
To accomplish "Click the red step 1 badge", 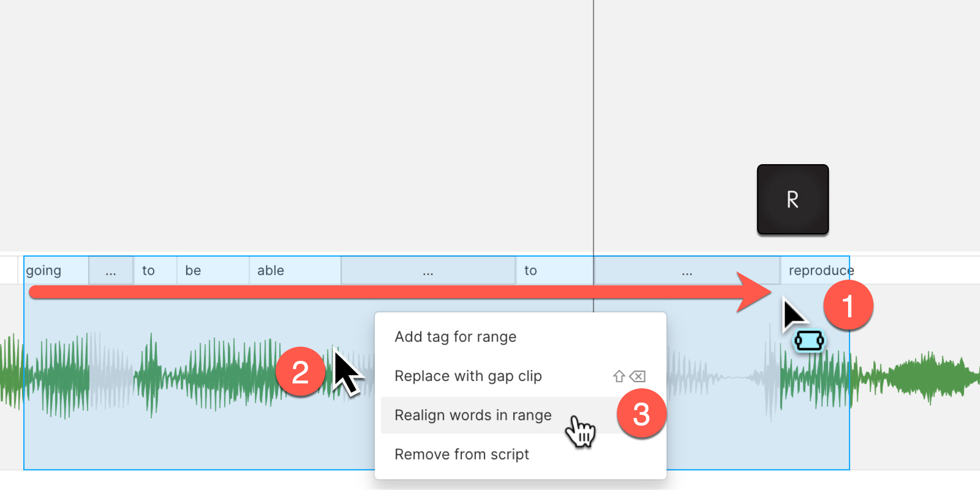I will pyautogui.click(x=848, y=305).
